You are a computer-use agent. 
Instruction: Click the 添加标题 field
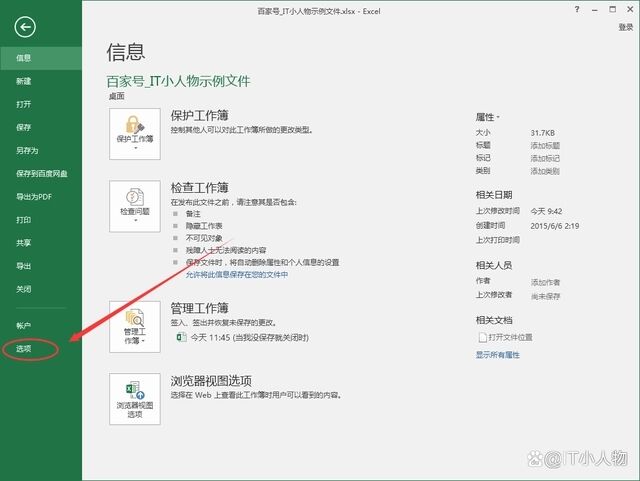pos(545,146)
